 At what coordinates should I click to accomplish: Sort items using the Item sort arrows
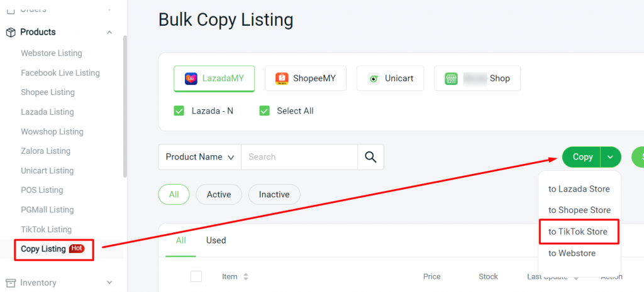coord(246,277)
